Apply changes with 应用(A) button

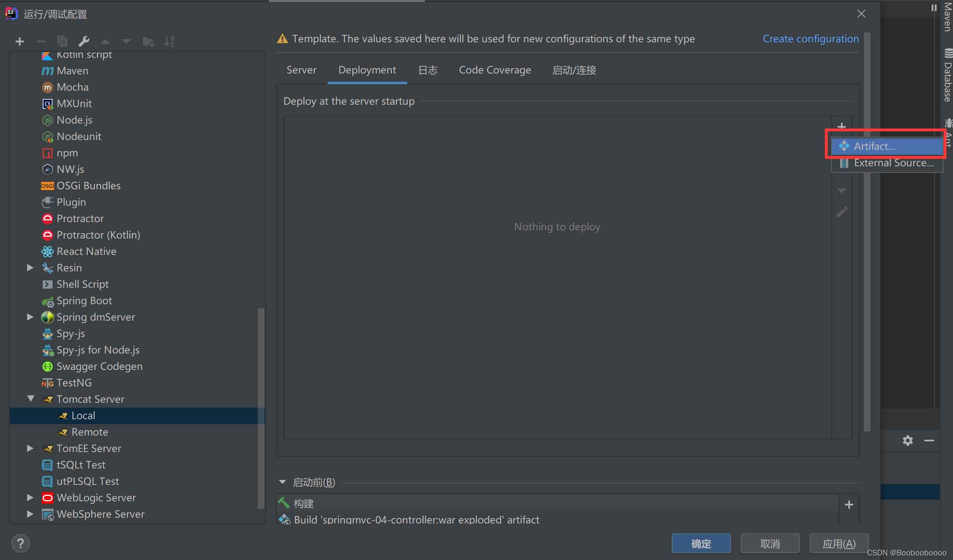tap(839, 544)
